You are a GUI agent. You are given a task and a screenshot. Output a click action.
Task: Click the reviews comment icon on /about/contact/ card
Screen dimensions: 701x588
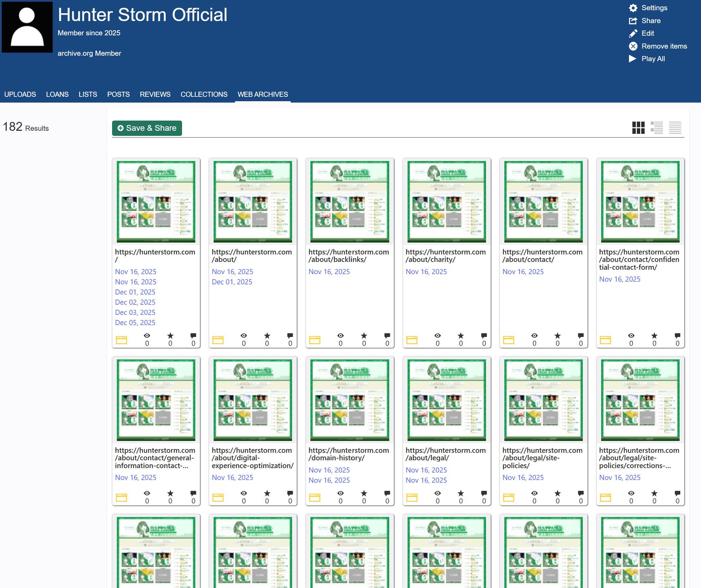point(581,336)
